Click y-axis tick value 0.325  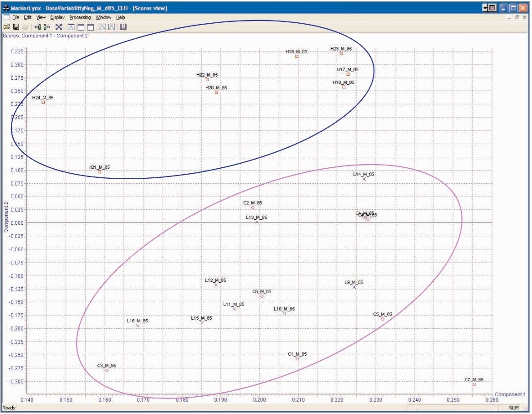pyautogui.click(x=17, y=52)
